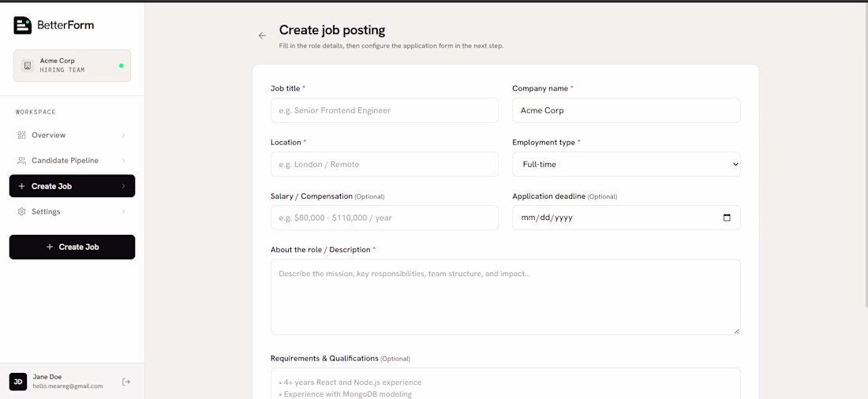The width and height of the screenshot is (868, 399).
Task: Focus the Salary / Compensation field
Action: coord(385,218)
